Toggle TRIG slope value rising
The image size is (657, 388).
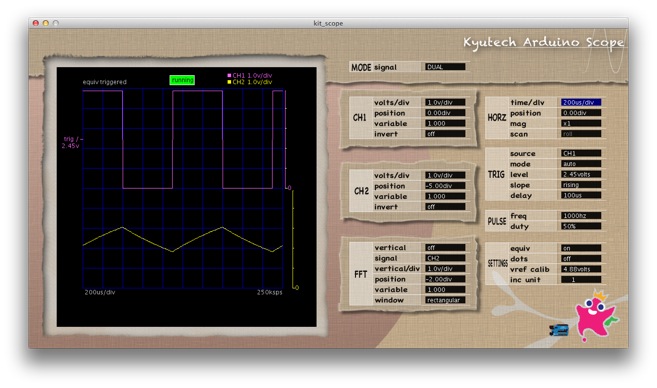click(581, 185)
